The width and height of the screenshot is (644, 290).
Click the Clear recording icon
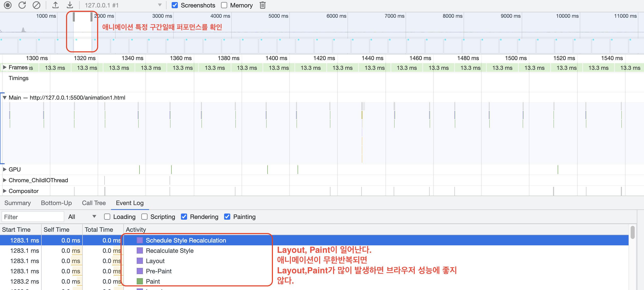click(36, 5)
